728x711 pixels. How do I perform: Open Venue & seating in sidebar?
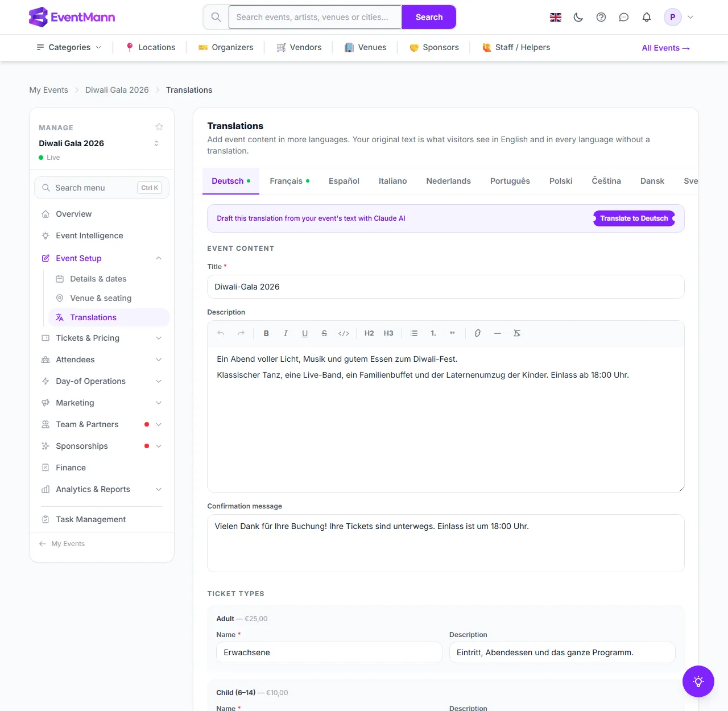109,298
